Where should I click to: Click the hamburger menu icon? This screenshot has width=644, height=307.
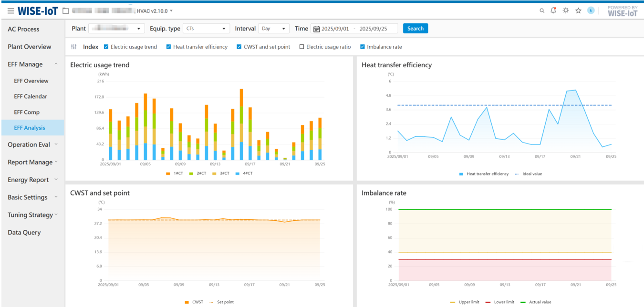pos(10,10)
